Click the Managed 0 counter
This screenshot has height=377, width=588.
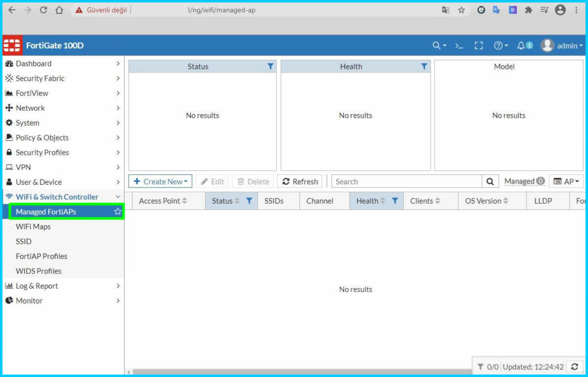pos(524,181)
